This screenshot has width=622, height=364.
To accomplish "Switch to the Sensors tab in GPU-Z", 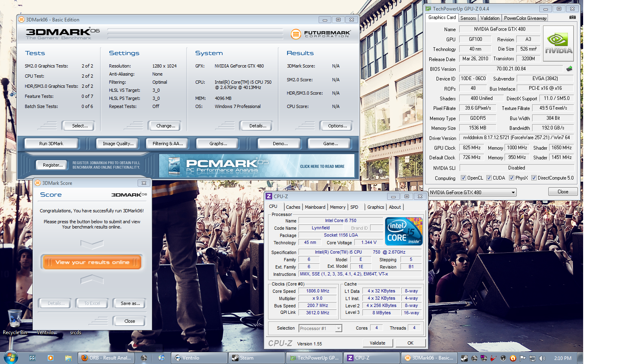I will point(468,18).
